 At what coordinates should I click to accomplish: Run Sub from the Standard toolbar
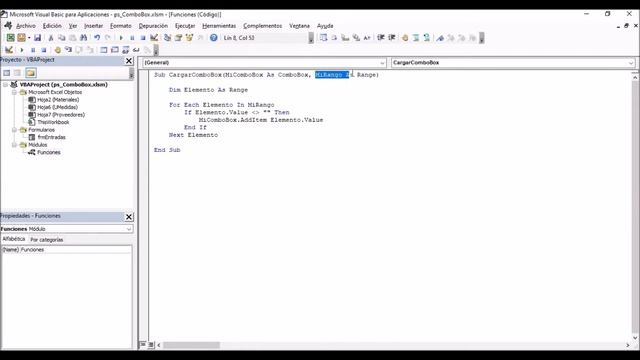[121, 38]
